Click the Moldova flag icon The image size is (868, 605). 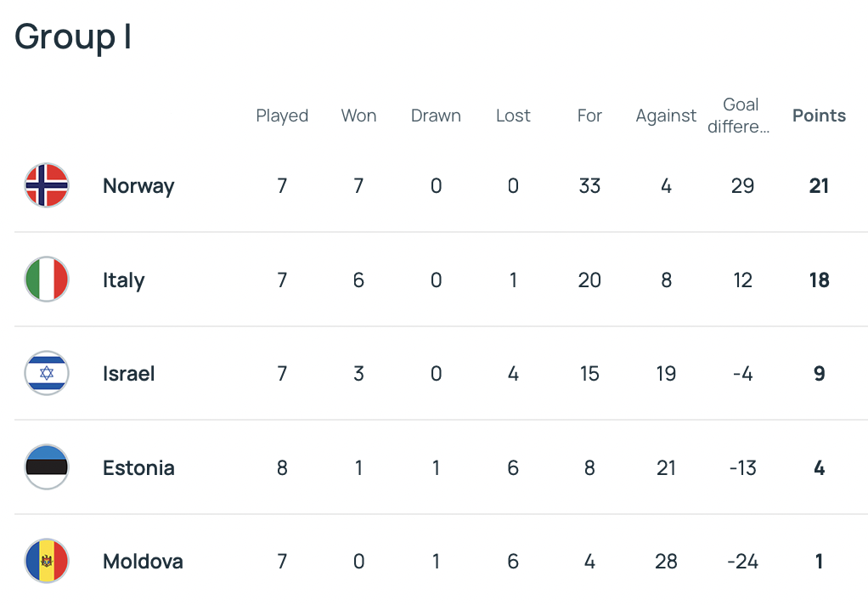[x=46, y=561]
